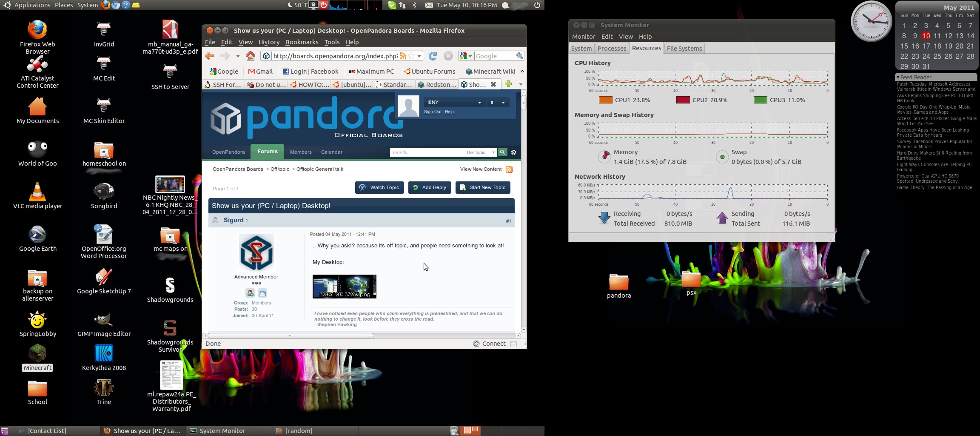Click the Firefox back arrow button
Screen dimensions: 980x436
coord(209,56)
